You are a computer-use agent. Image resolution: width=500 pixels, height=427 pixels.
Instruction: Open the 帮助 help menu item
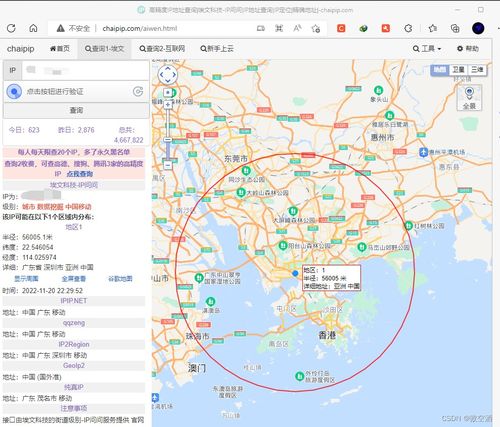point(468,49)
